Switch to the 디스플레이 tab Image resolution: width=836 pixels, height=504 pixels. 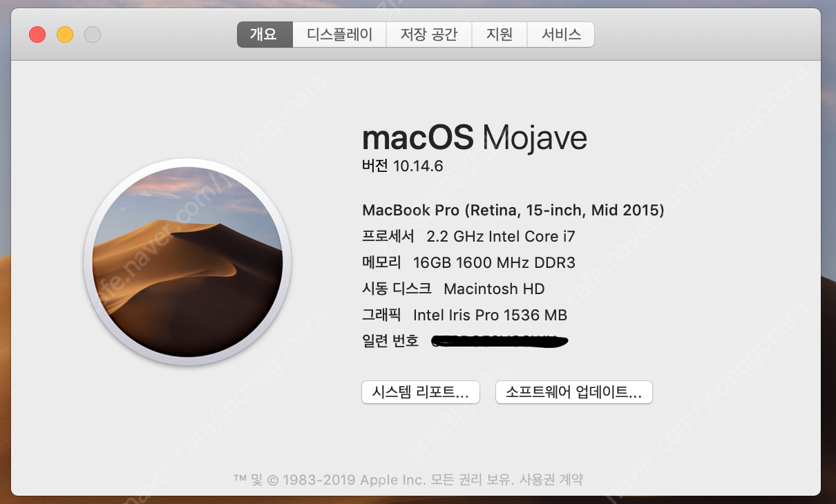(339, 35)
